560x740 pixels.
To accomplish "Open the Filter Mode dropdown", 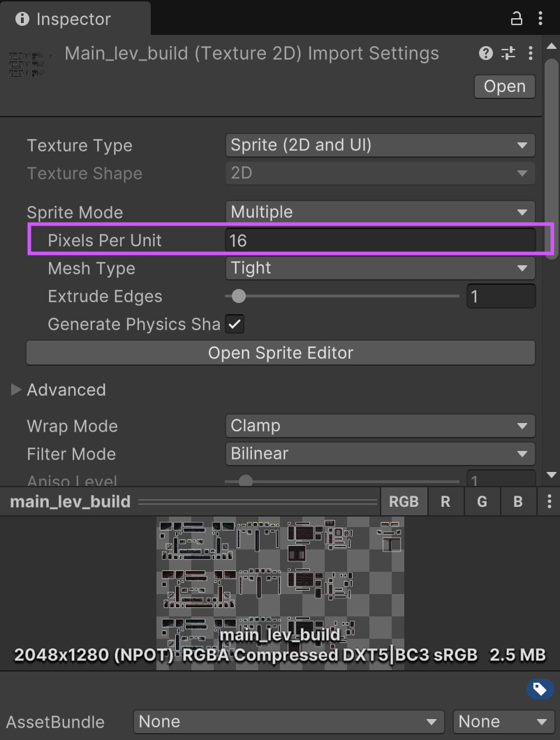I will coord(380,454).
